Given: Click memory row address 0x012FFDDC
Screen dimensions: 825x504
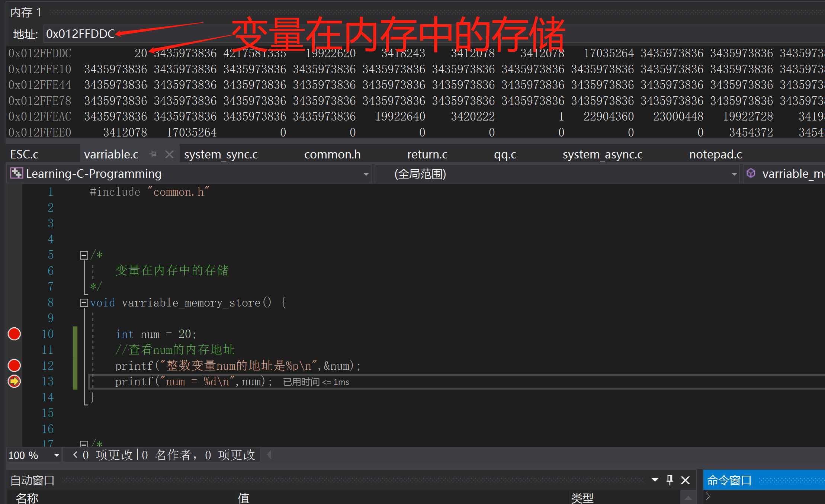Looking at the screenshot, I should pyautogui.click(x=40, y=53).
